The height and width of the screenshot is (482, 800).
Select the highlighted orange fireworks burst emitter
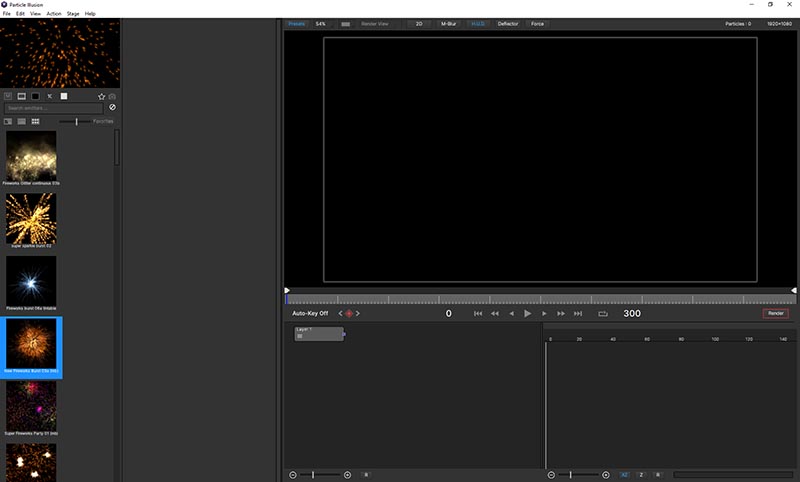click(x=31, y=344)
